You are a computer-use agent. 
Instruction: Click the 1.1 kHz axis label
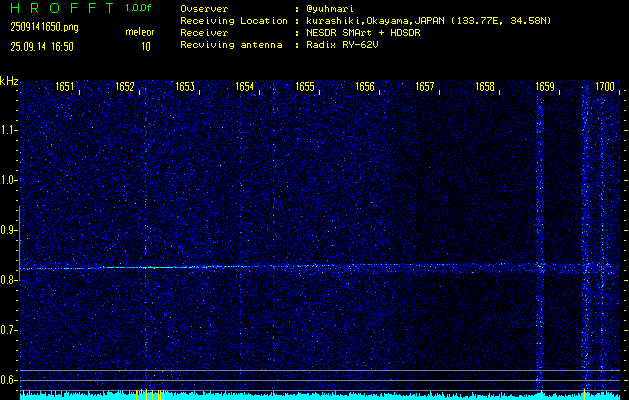pyautogui.click(x=9, y=130)
